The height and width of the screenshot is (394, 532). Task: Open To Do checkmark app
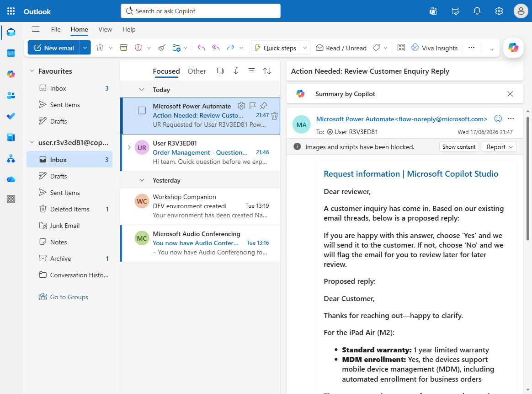11,116
